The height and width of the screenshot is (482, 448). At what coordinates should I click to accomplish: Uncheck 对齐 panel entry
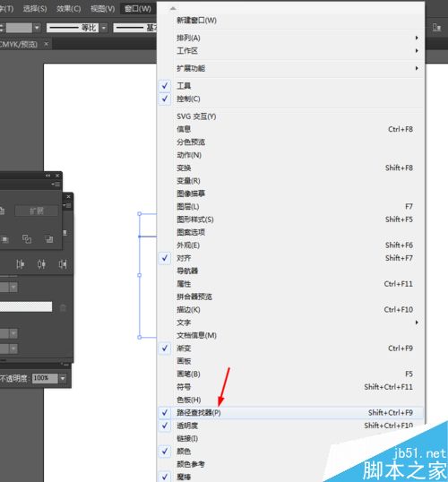290,258
